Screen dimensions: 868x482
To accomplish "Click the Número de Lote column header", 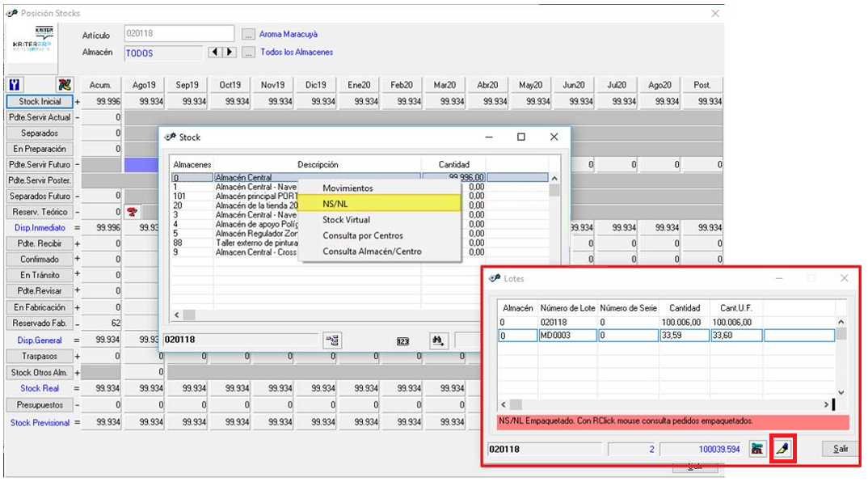I will (567, 308).
